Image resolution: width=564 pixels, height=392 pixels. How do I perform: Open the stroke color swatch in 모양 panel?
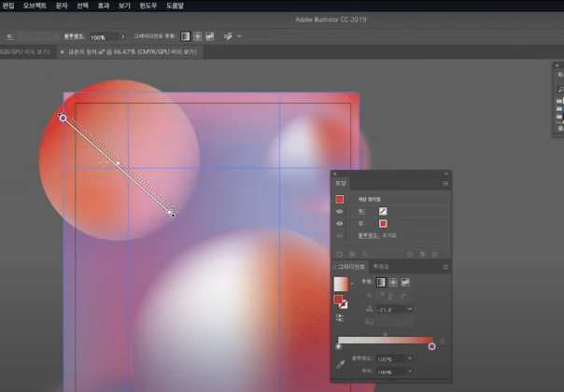point(383,212)
